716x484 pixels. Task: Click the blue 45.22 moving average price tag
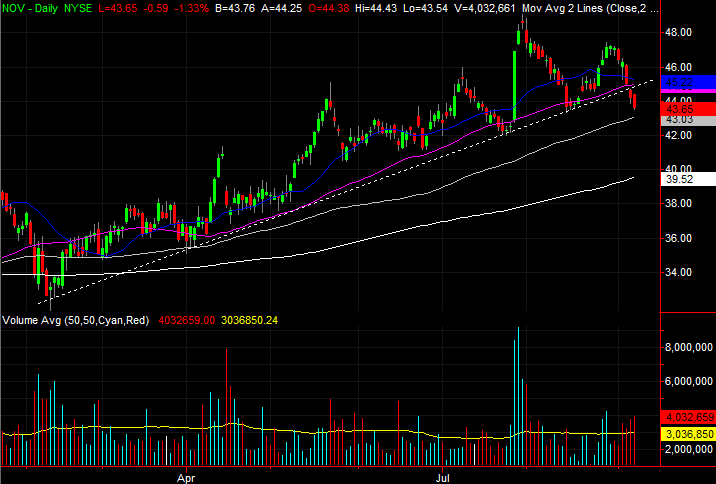click(689, 82)
